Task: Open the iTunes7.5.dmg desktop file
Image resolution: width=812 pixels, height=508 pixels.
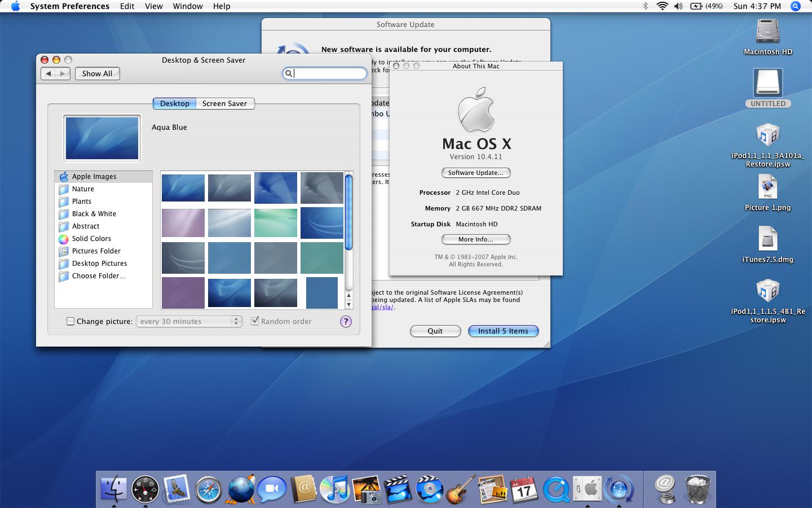Action: pos(767,239)
